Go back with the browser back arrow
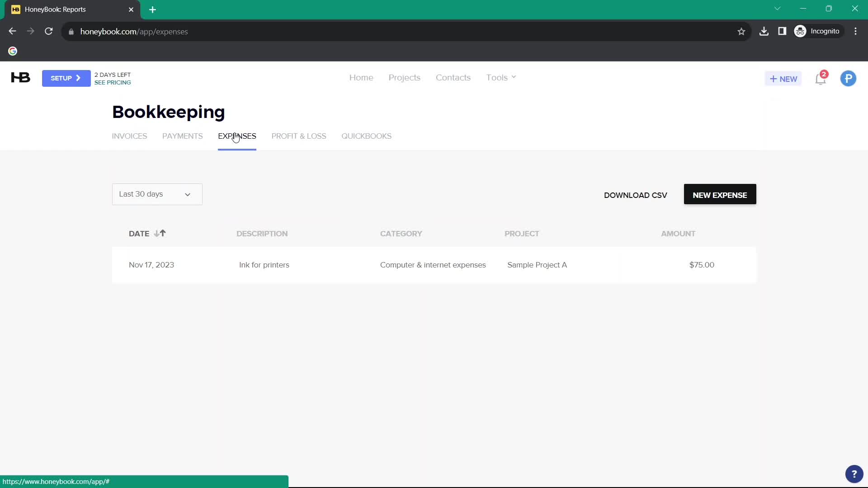This screenshot has height=488, width=868. click(x=12, y=31)
